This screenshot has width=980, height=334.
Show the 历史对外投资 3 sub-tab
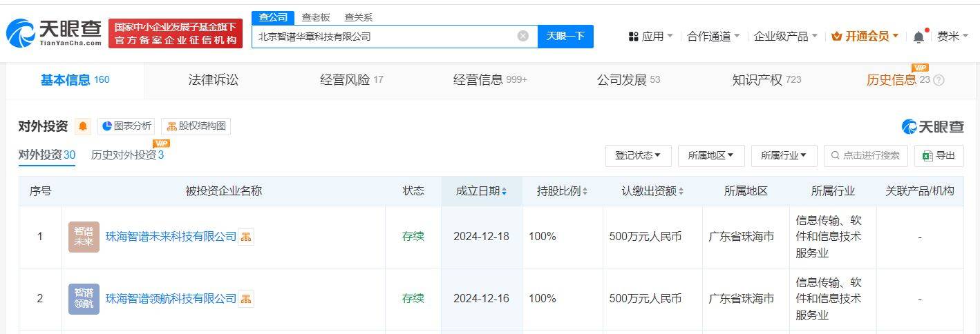(x=127, y=155)
